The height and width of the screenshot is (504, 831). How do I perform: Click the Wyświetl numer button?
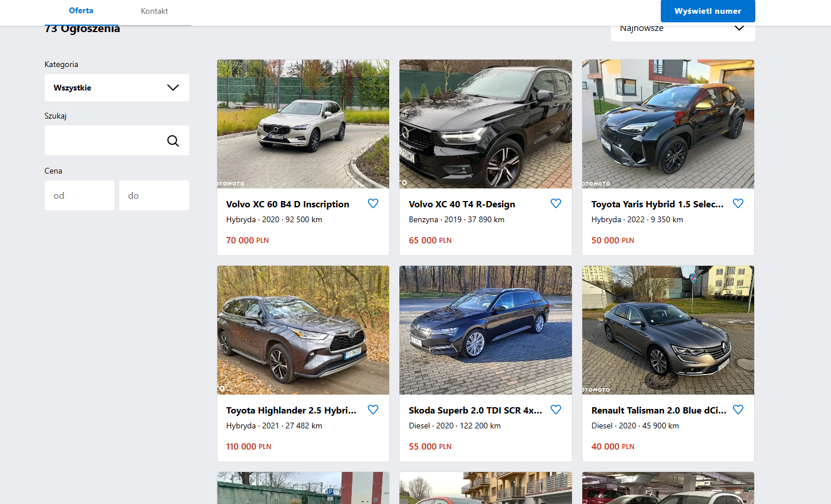(x=708, y=11)
